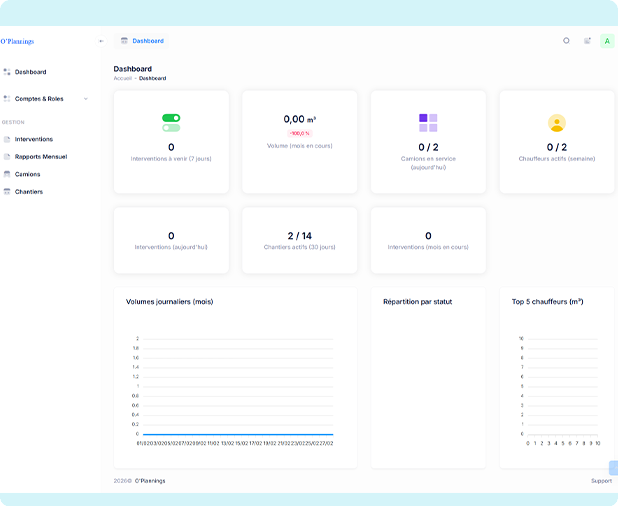Click the Accueil breadcrumb link
This screenshot has height=506, width=618.
tap(122, 78)
